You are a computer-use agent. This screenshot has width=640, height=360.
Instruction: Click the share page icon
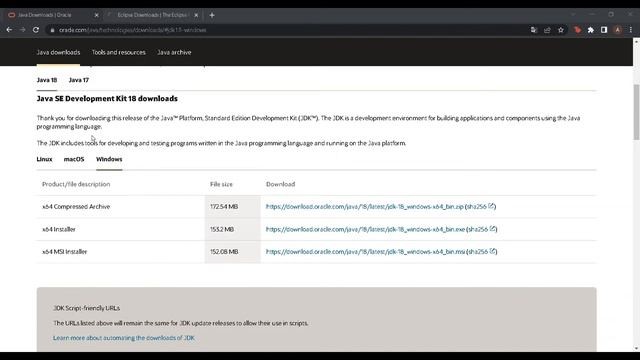(547, 30)
